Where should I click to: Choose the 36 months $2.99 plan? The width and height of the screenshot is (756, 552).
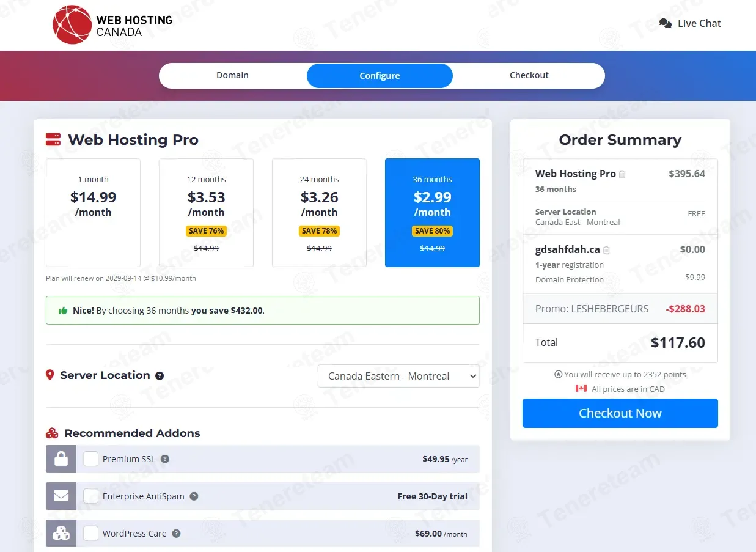coord(432,213)
